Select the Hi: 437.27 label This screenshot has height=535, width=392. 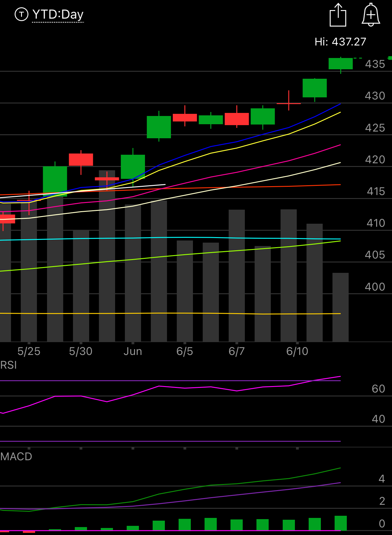(340, 42)
